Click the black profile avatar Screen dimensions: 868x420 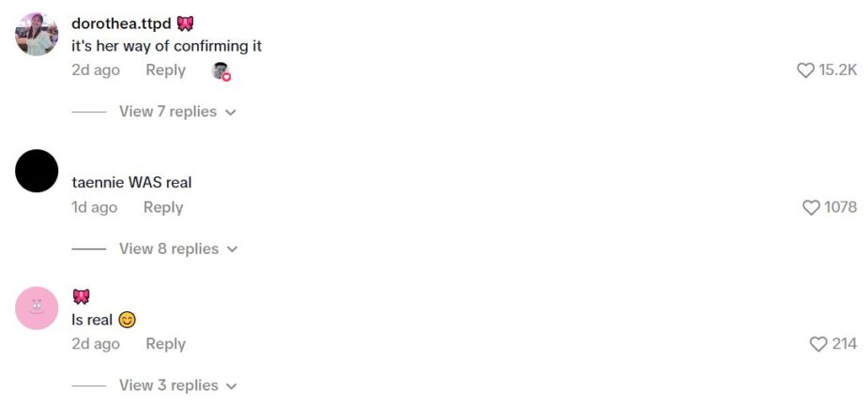click(x=37, y=172)
